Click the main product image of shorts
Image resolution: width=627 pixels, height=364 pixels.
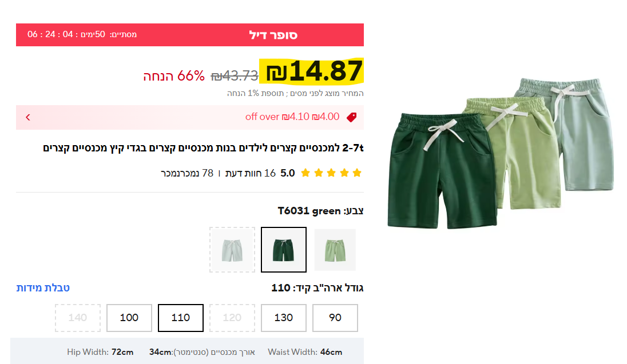click(x=500, y=154)
